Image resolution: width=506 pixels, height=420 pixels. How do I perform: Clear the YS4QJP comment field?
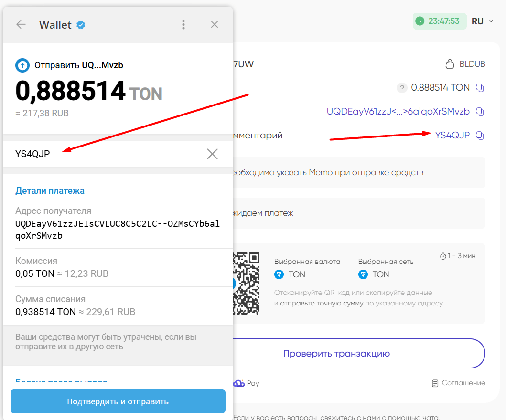click(212, 154)
